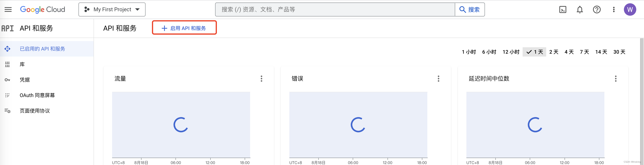Open 流量 chart more options menu
Screen dimensions: 644x165
click(262, 79)
